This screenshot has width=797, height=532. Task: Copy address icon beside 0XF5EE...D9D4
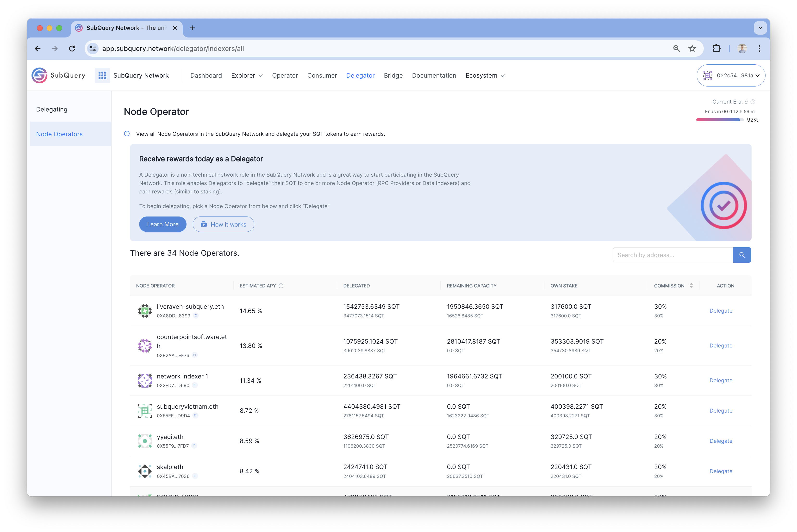pyautogui.click(x=195, y=415)
